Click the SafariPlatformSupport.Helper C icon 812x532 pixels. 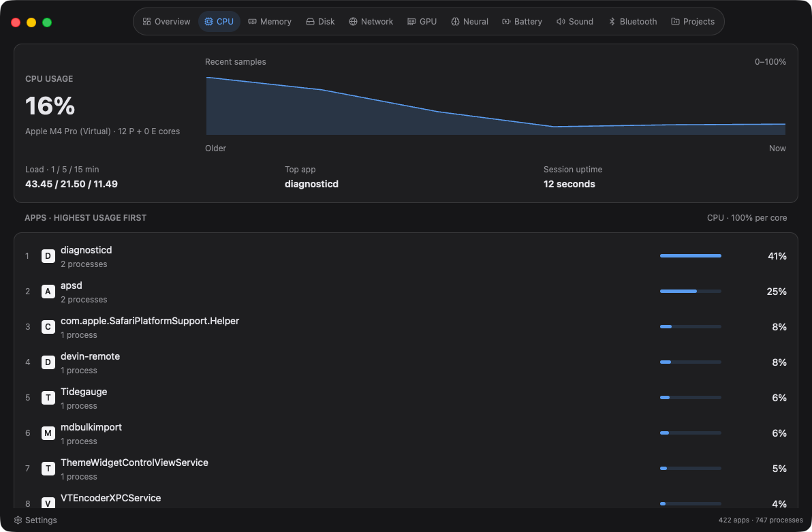[x=48, y=327]
